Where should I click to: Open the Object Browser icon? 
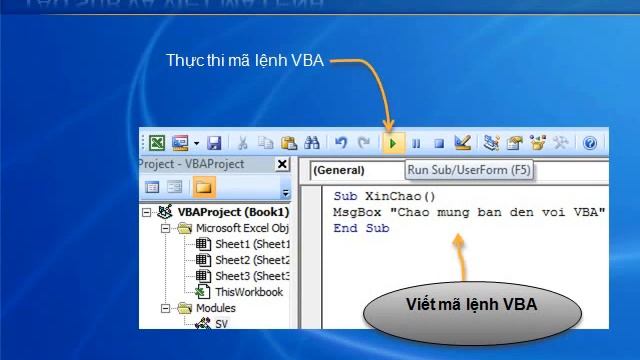(538, 143)
